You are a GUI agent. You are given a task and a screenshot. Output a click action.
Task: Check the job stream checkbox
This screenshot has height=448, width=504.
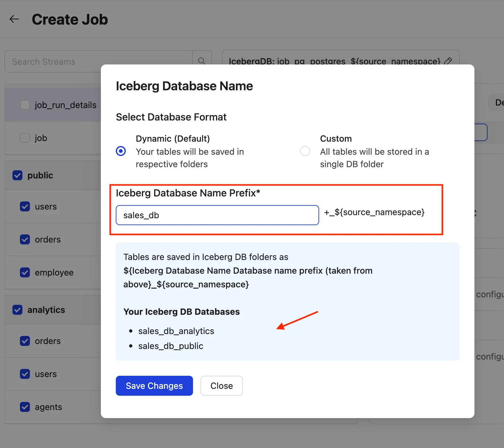tap(25, 138)
